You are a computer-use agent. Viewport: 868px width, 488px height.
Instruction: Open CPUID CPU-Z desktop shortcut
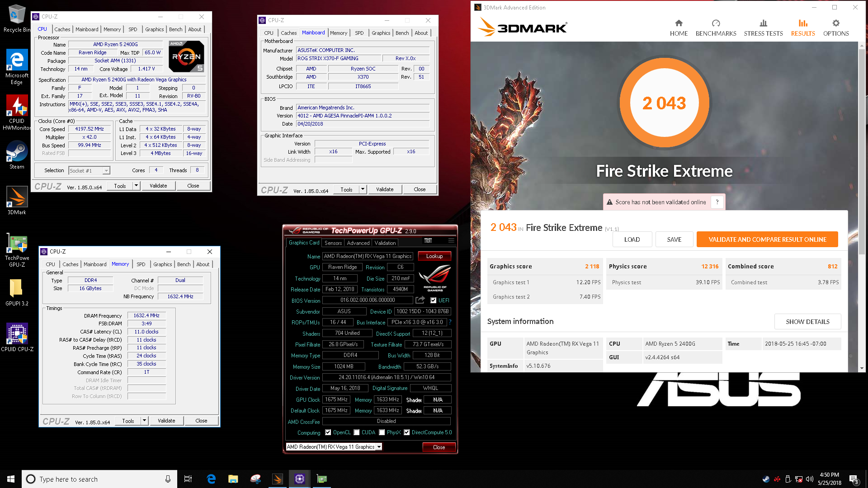[x=17, y=337]
